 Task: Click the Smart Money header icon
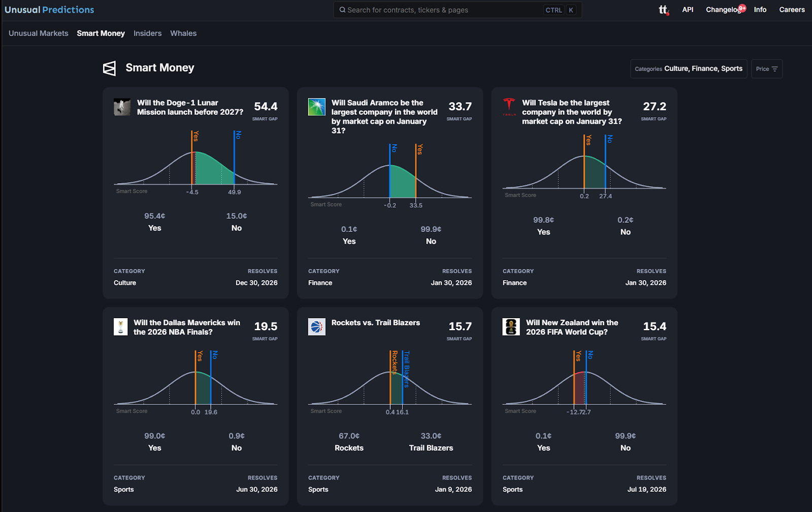pos(110,68)
